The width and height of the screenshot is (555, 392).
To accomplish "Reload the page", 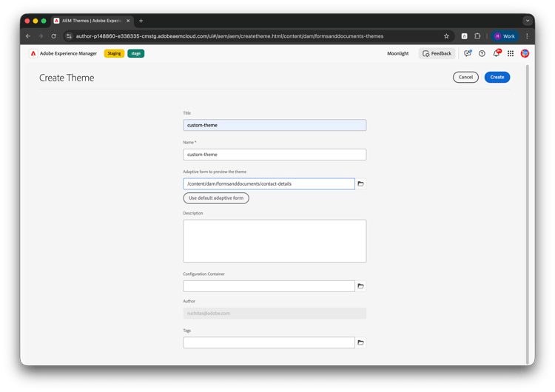I will (53, 36).
